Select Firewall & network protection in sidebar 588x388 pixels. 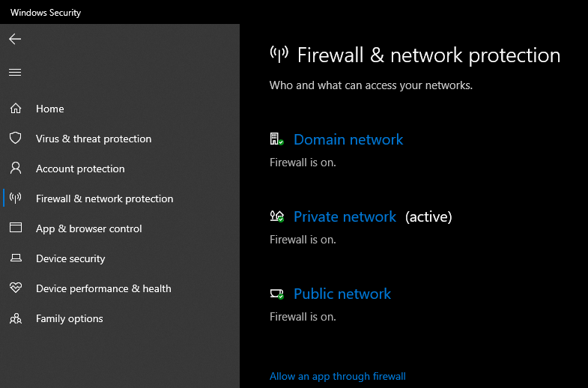coord(104,198)
